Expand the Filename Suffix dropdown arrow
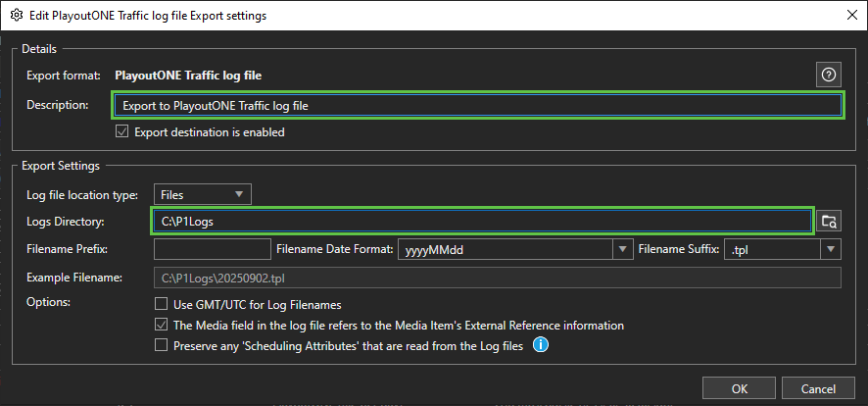 pyautogui.click(x=831, y=249)
